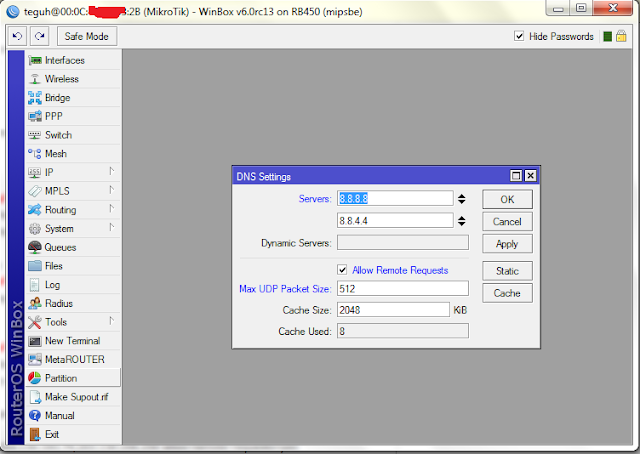Click Cancel in DNS Settings
Viewport: 640px width, 454px height.
(x=507, y=222)
